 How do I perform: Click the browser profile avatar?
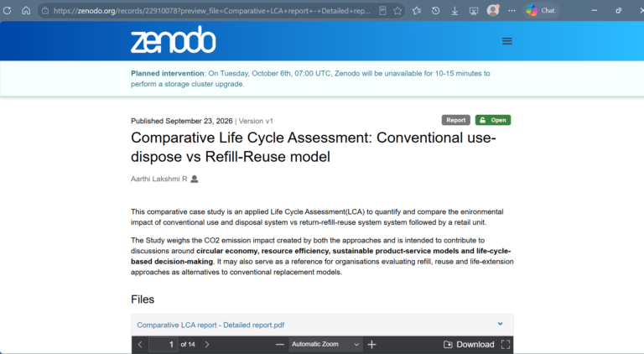(x=493, y=10)
